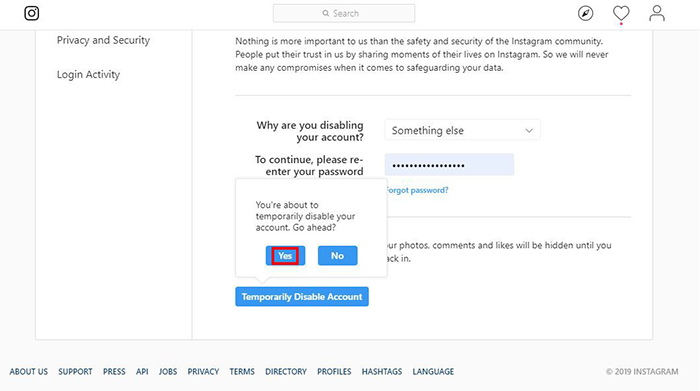Viewport: 700px width, 391px height.
Task: Select Privacy and Security in sidebar
Action: (103, 40)
